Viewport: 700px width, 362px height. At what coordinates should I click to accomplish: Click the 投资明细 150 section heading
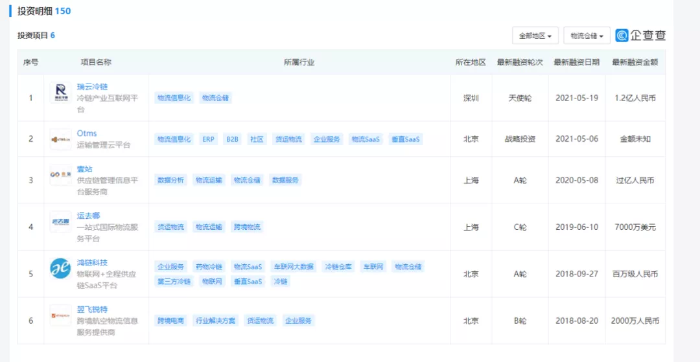point(44,11)
